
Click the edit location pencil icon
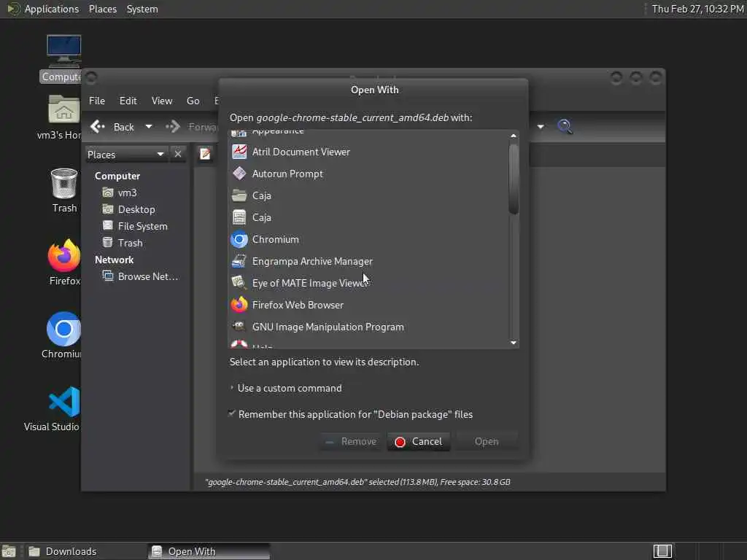[205, 154]
